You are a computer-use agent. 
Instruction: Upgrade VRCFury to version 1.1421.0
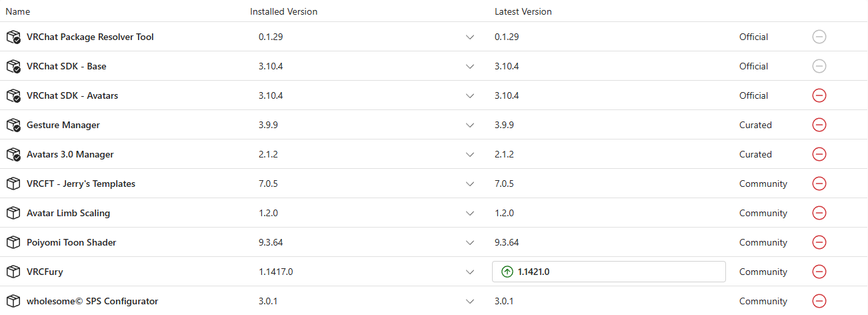[608, 272]
